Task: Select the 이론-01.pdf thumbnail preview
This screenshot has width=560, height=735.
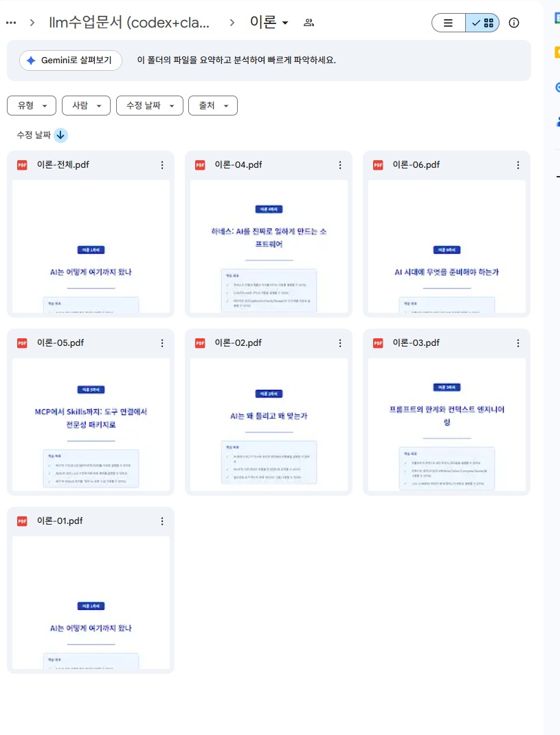Action: (91, 603)
